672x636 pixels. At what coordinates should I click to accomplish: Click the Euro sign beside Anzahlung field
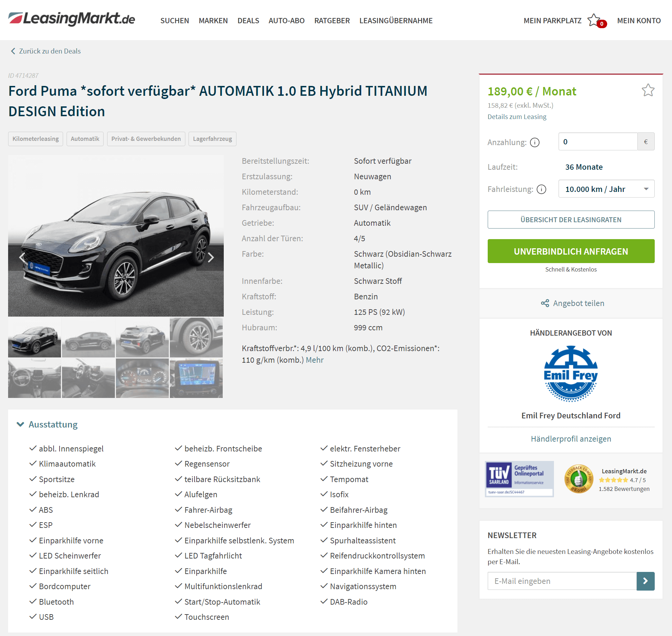pos(646,142)
